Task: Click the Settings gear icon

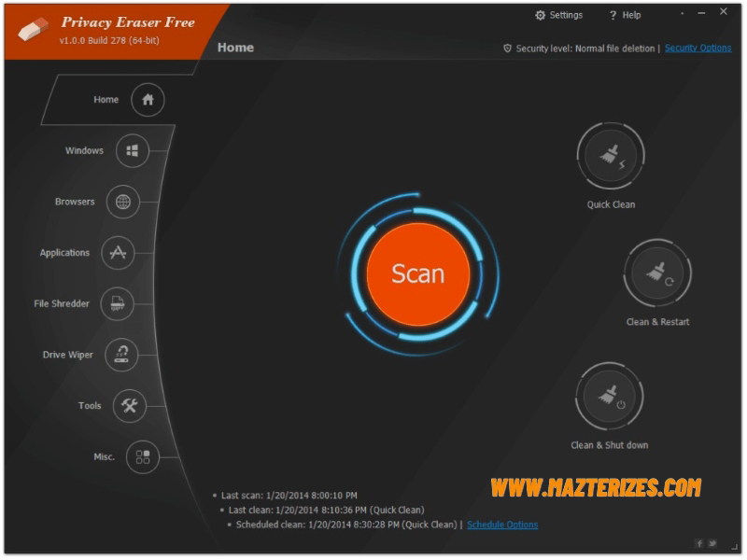Action: (540, 15)
